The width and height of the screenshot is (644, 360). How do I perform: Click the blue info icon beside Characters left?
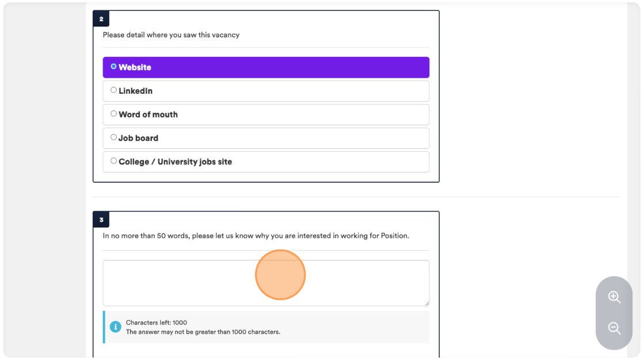[116, 327]
